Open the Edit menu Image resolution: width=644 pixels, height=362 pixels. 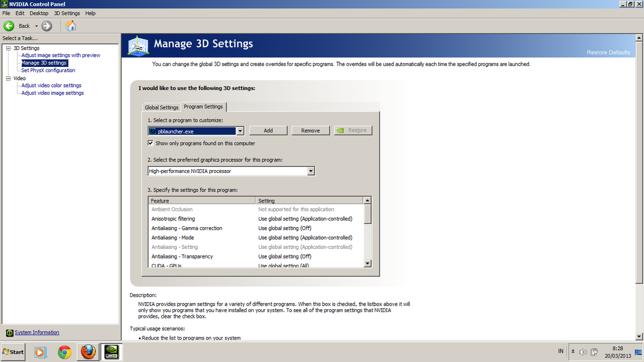[20, 13]
